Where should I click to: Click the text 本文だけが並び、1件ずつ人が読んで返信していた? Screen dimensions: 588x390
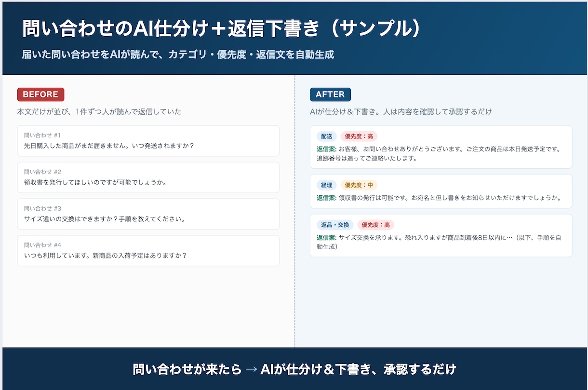pos(99,112)
